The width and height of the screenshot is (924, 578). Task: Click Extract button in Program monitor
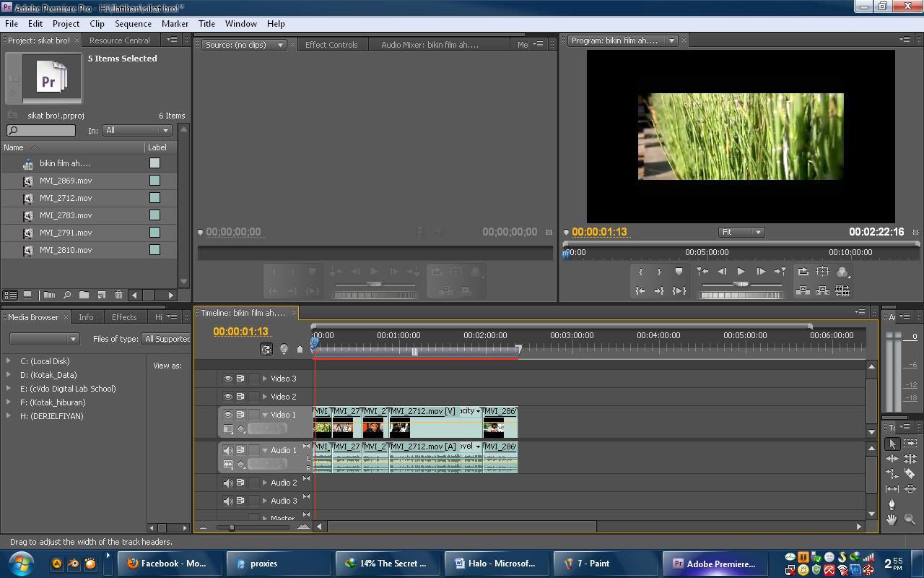point(822,290)
